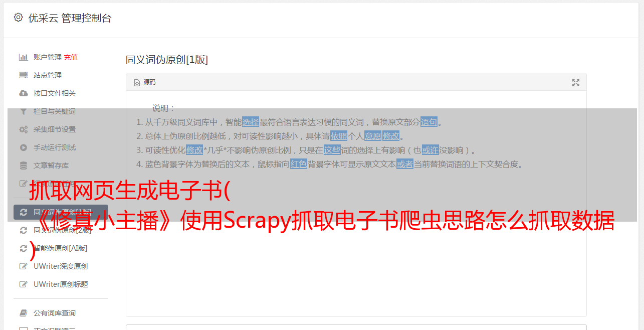Click the 接口文件相关 cloud upload icon

coord(23,93)
